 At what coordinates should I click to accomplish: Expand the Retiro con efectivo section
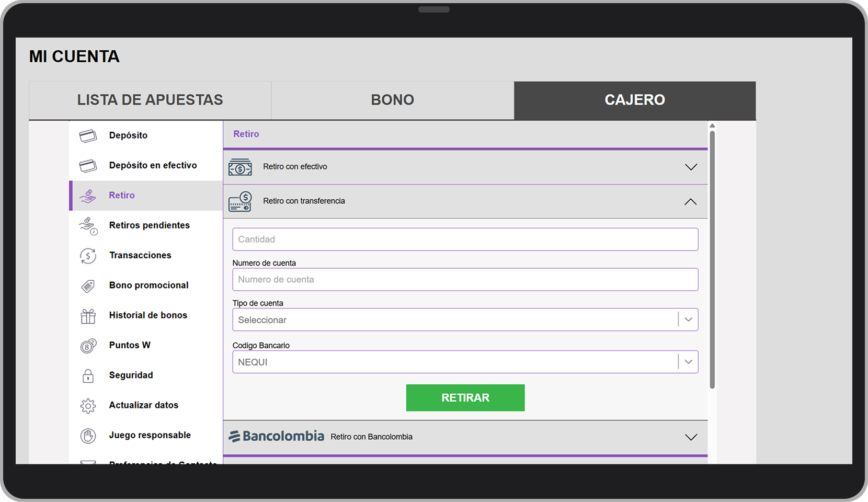click(x=691, y=167)
